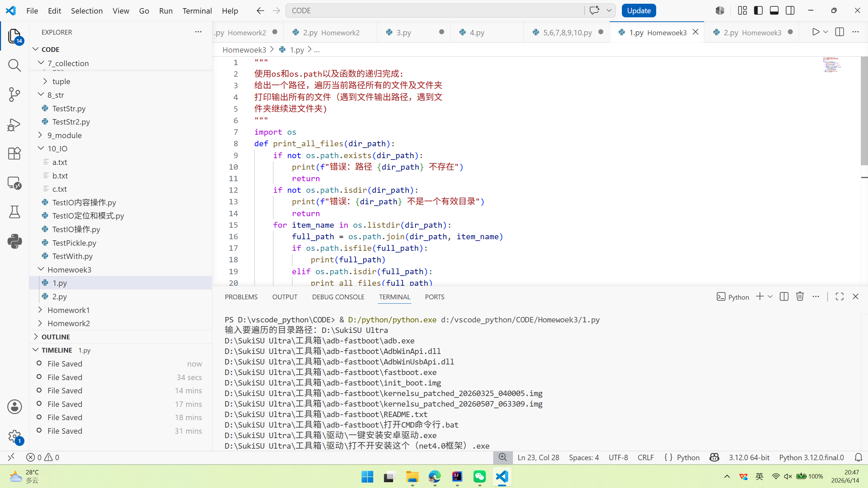This screenshot has height=488, width=868.
Task: Run Python file with play icon
Action: pyautogui.click(x=815, y=32)
